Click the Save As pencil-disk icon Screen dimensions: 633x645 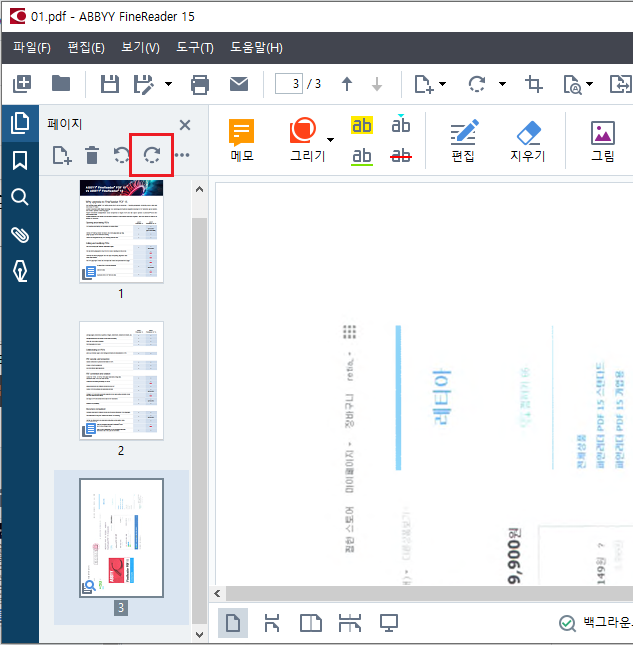pyautogui.click(x=144, y=84)
